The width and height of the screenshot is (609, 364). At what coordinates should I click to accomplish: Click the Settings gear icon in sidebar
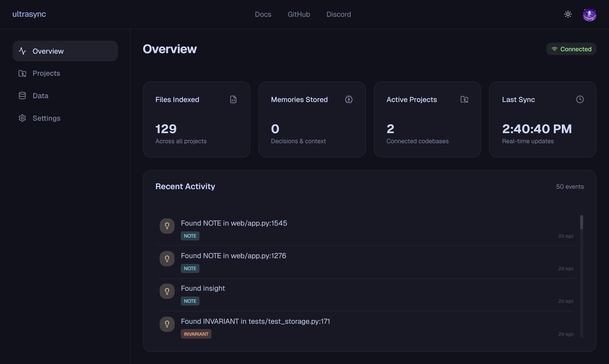coord(22,118)
